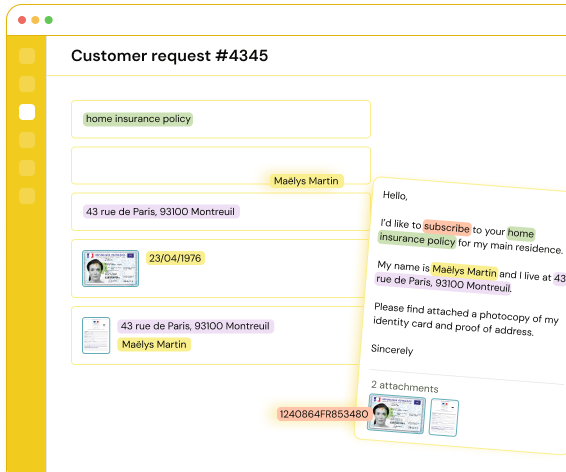Select the active white sidebar square icon
Screen dimensions: 566x472
(27, 112)
